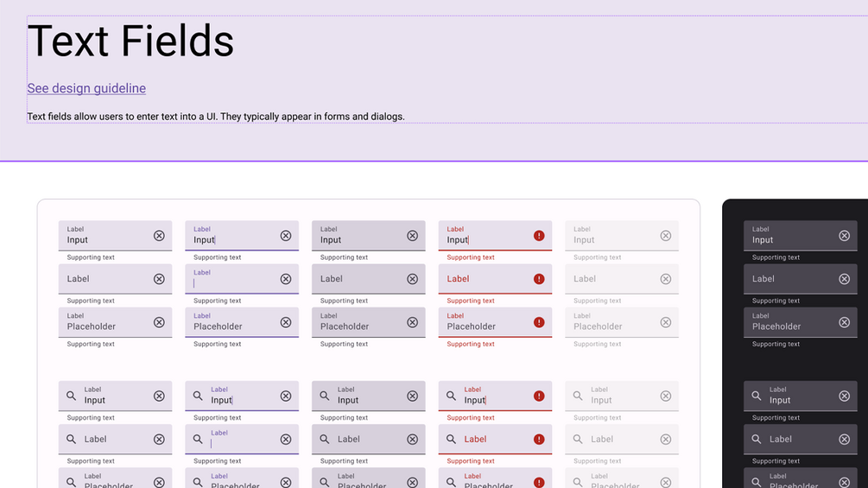Click the "Text Fields" page heading
Viewport: 868px width, 488px height.
pos(130,41)
